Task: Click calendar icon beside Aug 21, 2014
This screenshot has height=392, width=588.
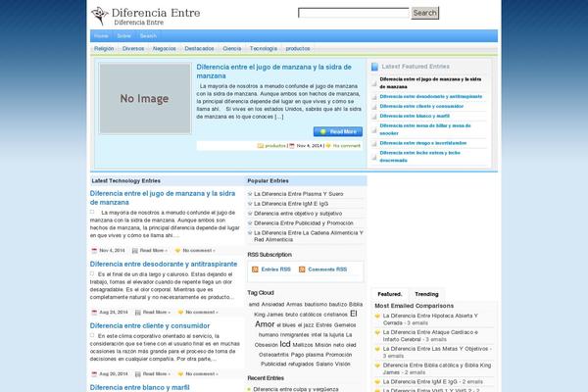Action: 94,312
